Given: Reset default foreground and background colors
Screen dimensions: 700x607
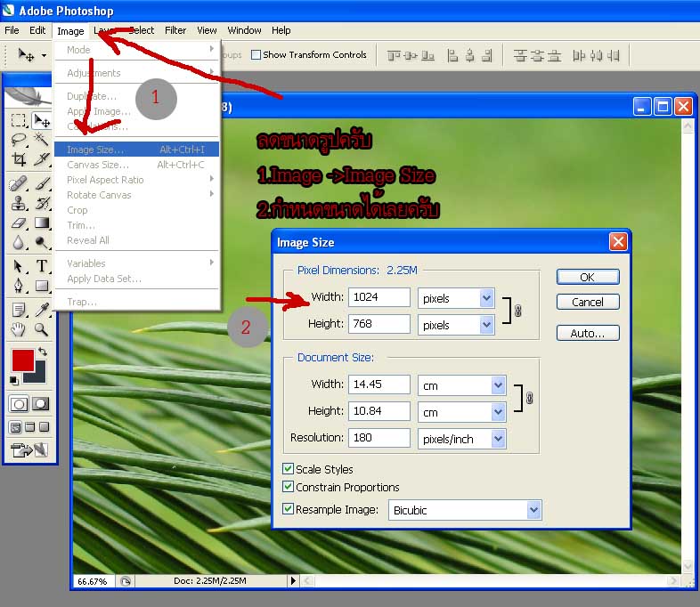Looking at the screenshot, I should (14, 380).
